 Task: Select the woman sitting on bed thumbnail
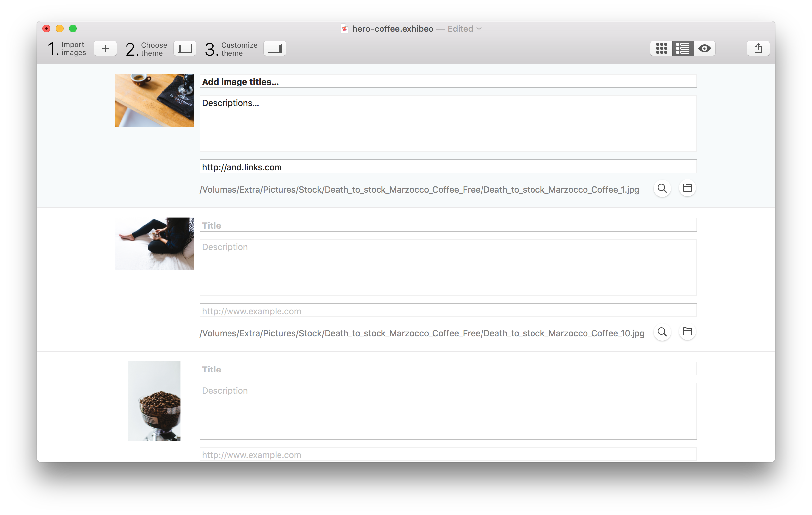coord(154,244)
